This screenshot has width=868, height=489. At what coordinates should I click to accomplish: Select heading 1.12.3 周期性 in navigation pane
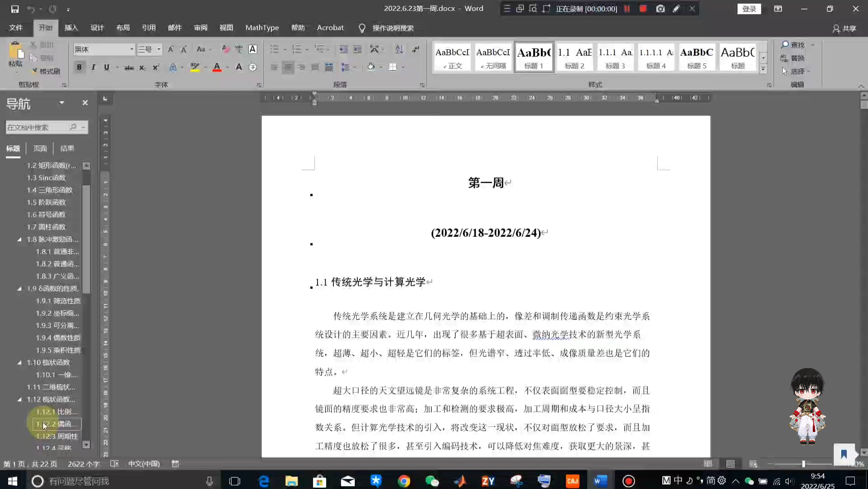(x=57, y=436)
